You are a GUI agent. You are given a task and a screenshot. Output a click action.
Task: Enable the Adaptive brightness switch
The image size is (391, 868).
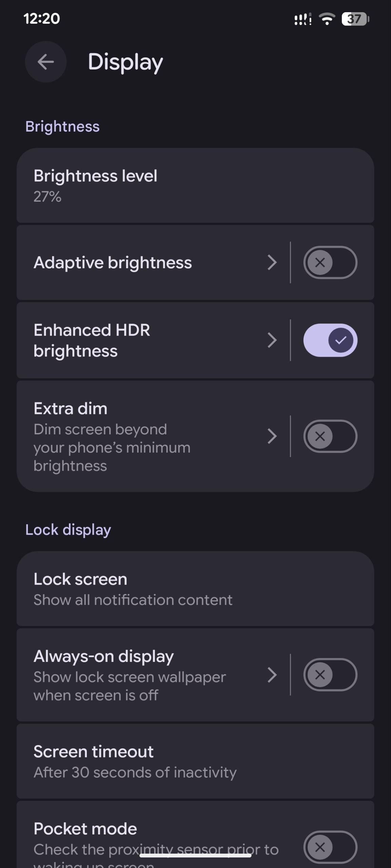[x=330, y=262]
